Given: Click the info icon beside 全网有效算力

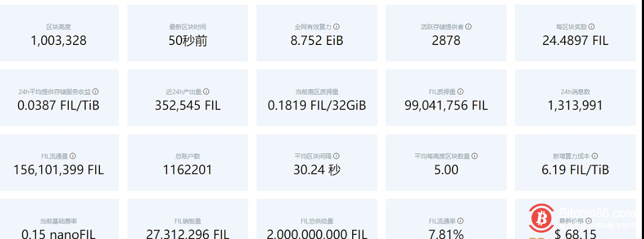Looking at the screenshot, I should (x=336, y=26).
